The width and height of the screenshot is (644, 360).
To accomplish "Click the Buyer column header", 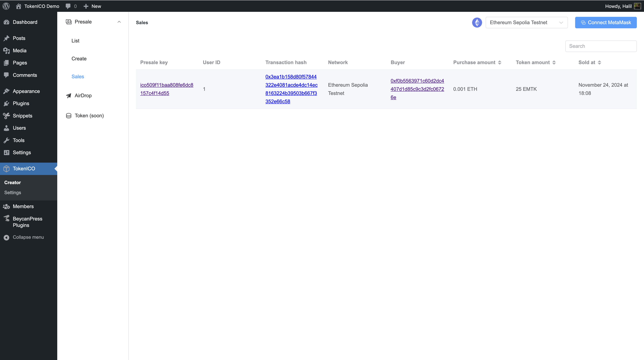I will coord(397,62).
